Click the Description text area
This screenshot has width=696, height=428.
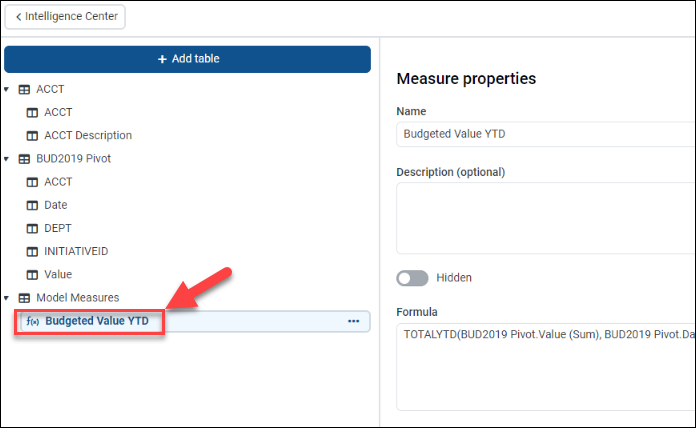545,217
